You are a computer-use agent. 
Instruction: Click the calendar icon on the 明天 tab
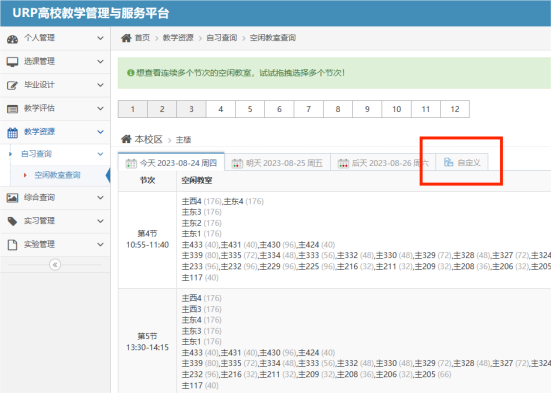tap(237, 163)
